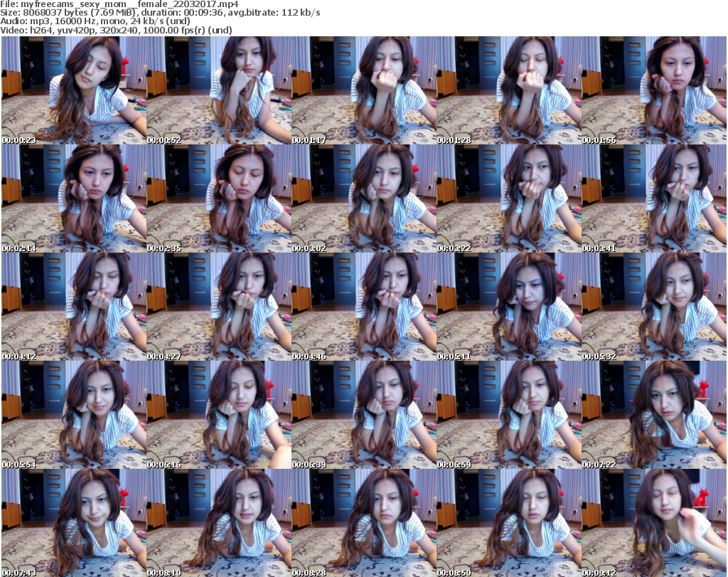Select the thumbnail timestamped 00:03:02
The width and height of the screenshot is (728, 577).
point(364,198)
